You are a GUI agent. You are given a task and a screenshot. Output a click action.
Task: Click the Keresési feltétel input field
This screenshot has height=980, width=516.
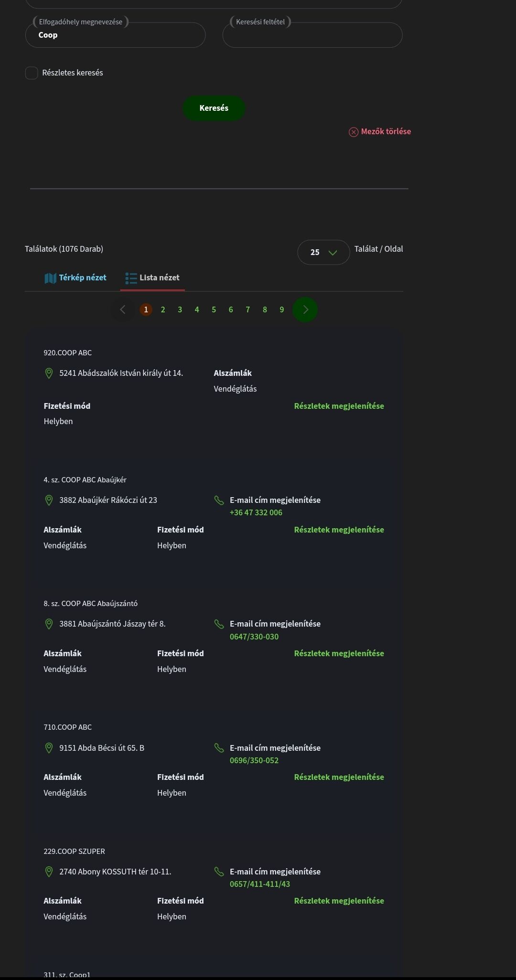tap(312, 36)
